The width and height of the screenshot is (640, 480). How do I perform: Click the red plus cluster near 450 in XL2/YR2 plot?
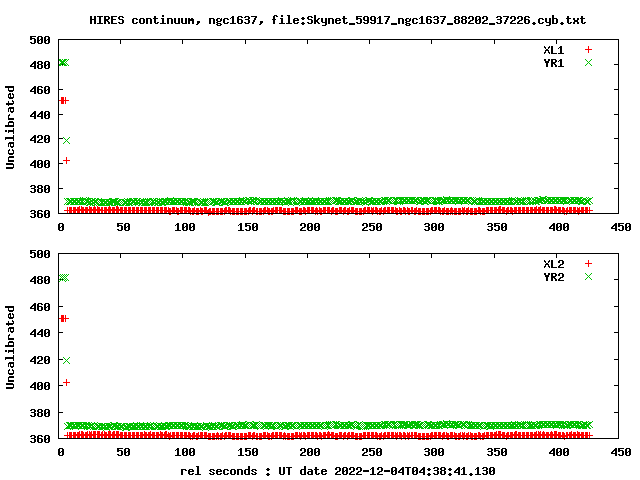pos(64,318)
